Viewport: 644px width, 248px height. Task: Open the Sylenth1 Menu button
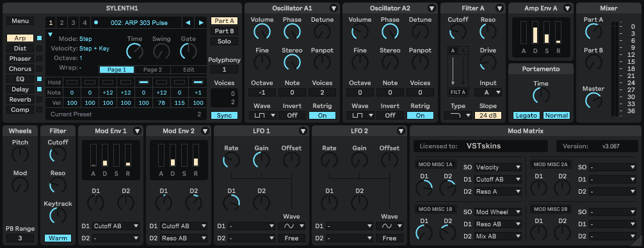[x=20, y=21]
